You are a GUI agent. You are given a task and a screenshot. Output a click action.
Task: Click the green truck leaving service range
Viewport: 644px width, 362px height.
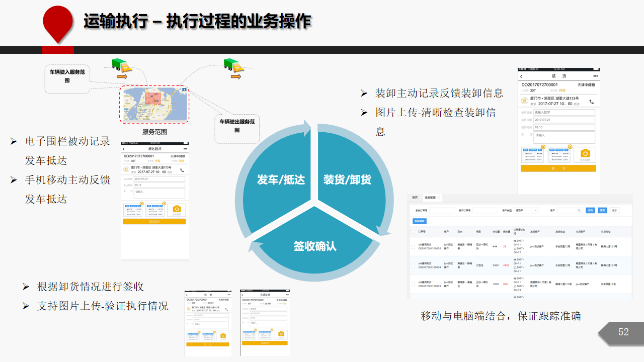coord(233,65)
